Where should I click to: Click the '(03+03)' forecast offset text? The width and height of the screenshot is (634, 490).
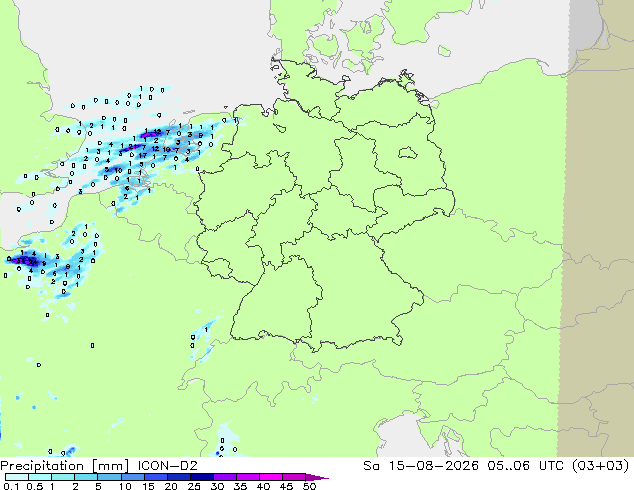pyautogui.click(x=601, y=466)
